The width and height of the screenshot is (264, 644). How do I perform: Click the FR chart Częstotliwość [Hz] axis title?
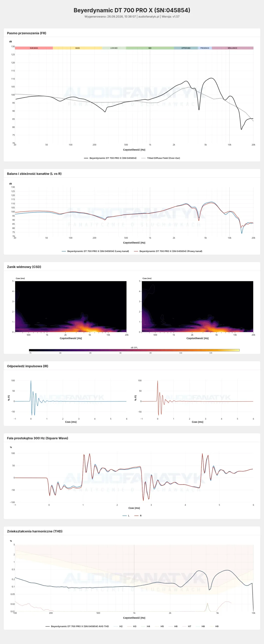(x=134, y=150)
